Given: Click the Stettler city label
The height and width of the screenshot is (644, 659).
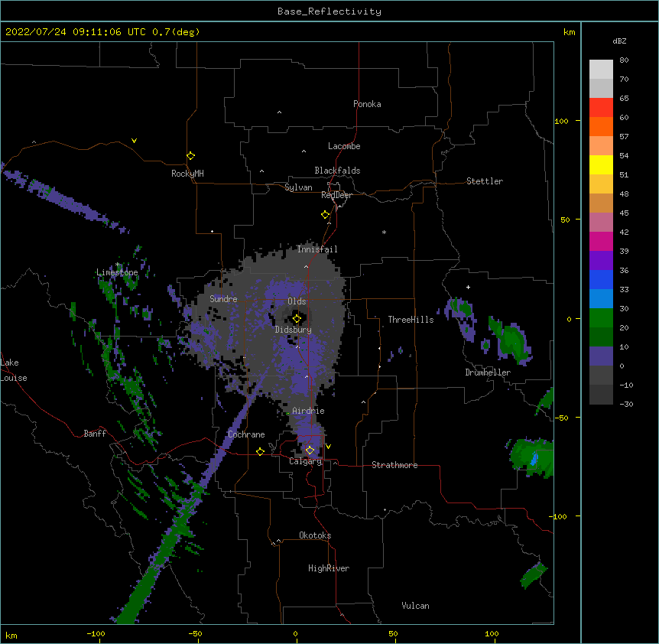Looking at the screenshot, I should point(485,181).
